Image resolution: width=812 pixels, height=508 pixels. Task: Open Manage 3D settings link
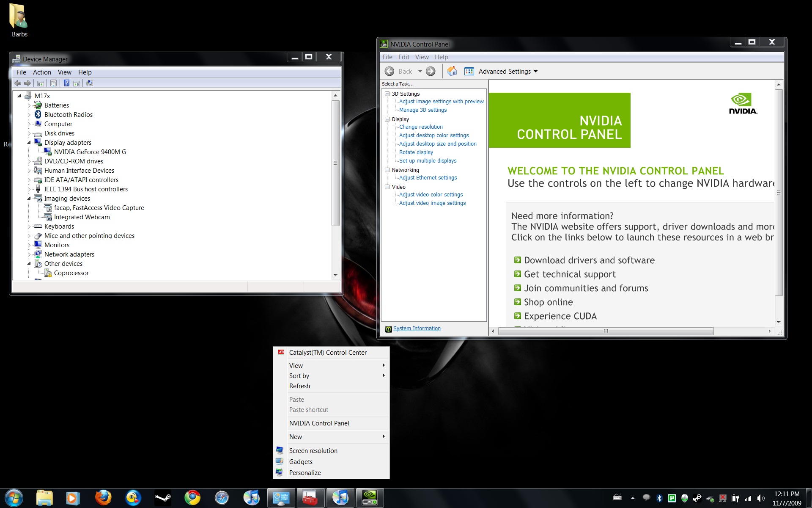[x=423, y=110]
